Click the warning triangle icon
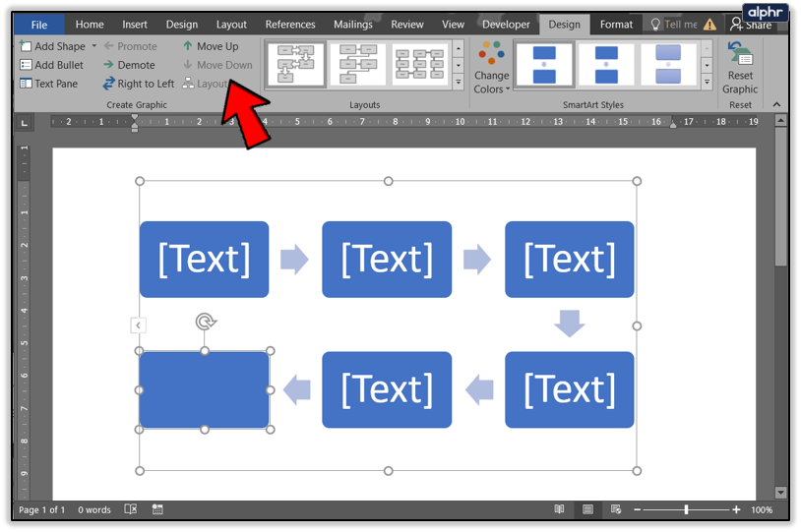This screenshot has height=532, width=801. (x=709, y=25)
